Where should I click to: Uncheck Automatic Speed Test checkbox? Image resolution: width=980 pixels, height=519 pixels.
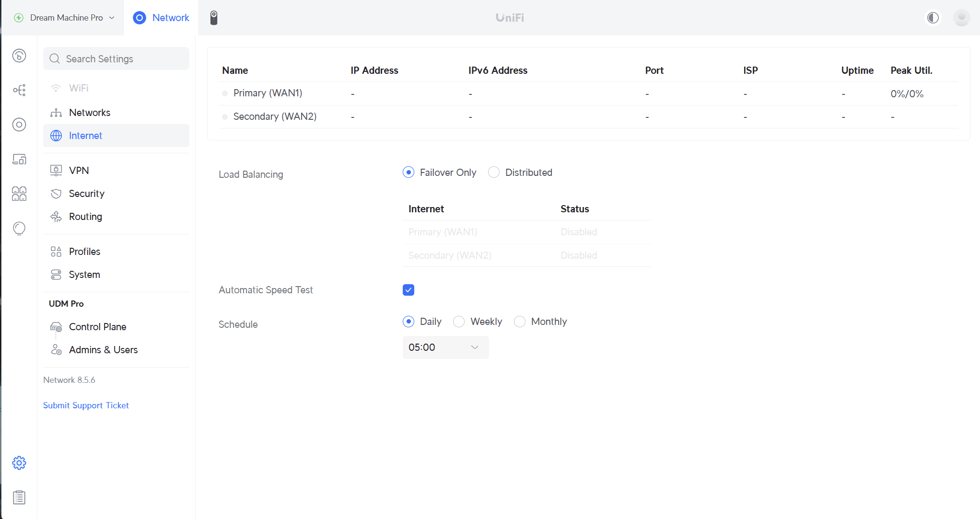click(x=408, y=290)
